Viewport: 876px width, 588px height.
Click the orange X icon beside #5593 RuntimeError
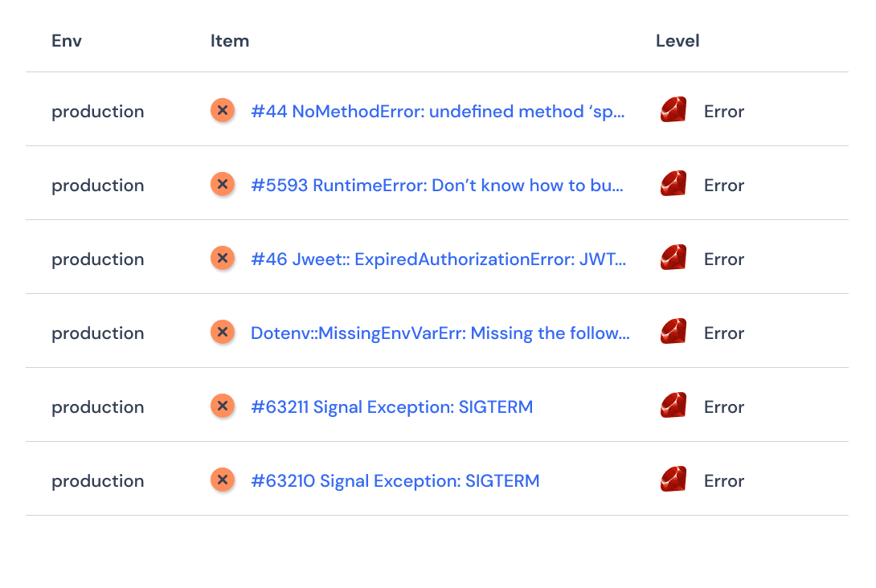tap(223, 185)
